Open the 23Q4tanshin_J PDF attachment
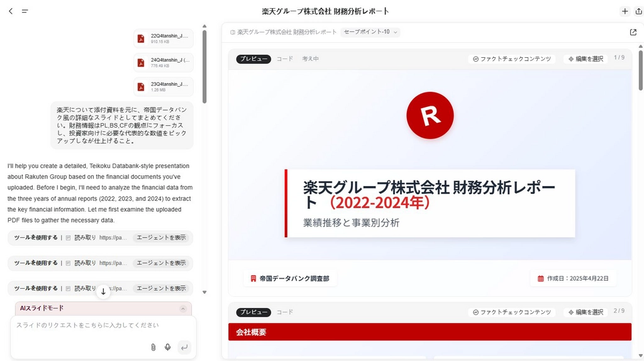Viewport: 644px width, 361px height. [x=164, y=87]
